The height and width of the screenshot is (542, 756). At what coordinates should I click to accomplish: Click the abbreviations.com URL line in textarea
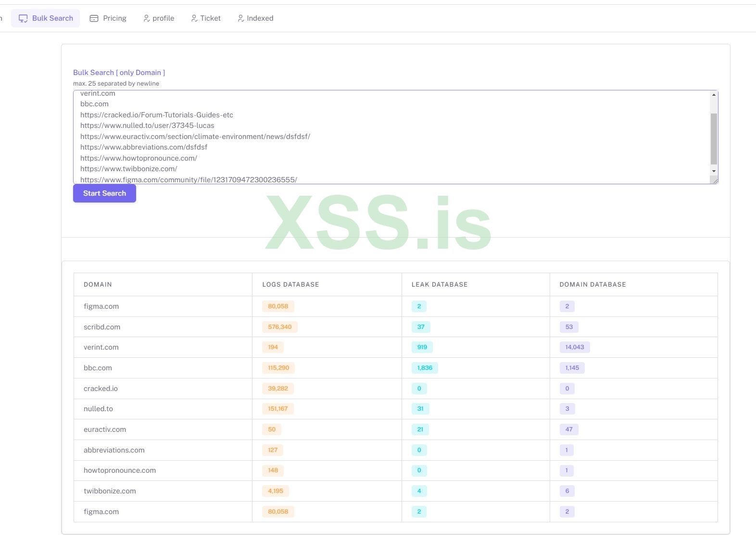click(144, 147)
